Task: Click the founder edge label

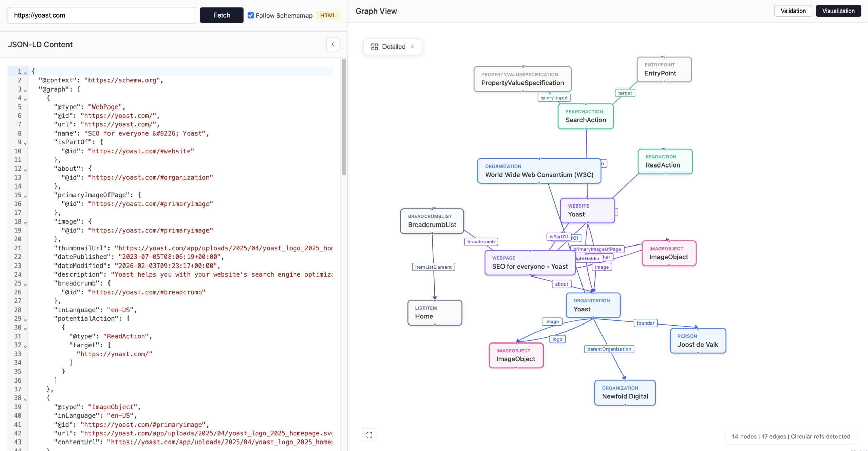Action: pos(645,323)
